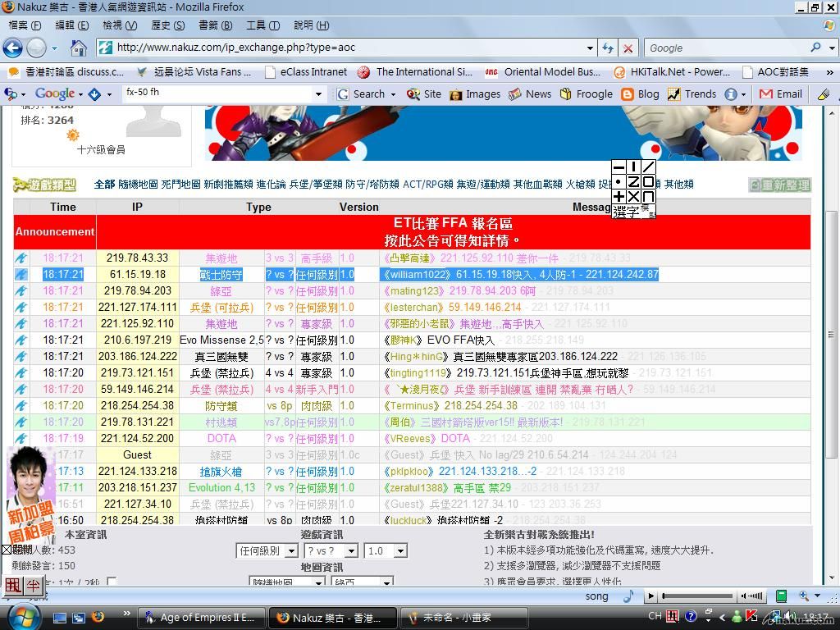Open the Google toolbar Search options arrow
Screen dimensions: 840x630
(x=393, y=94)
